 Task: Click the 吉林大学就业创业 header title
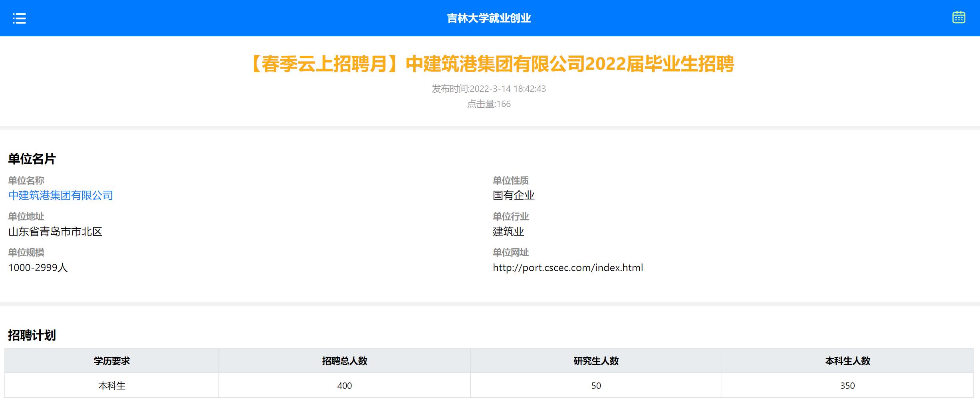click(x=489, y=18)
